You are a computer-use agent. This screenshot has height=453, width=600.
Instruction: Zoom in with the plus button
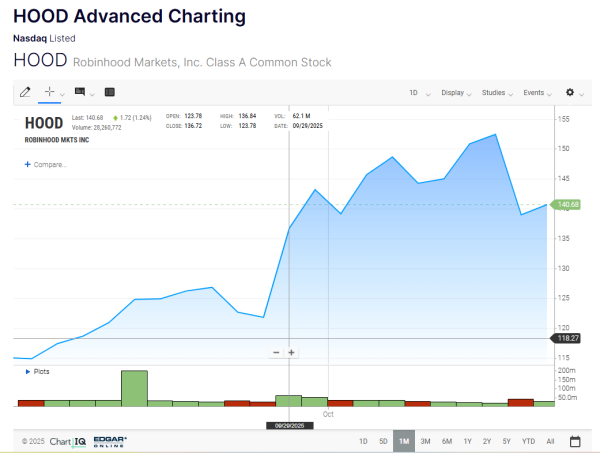pos(292,352)
